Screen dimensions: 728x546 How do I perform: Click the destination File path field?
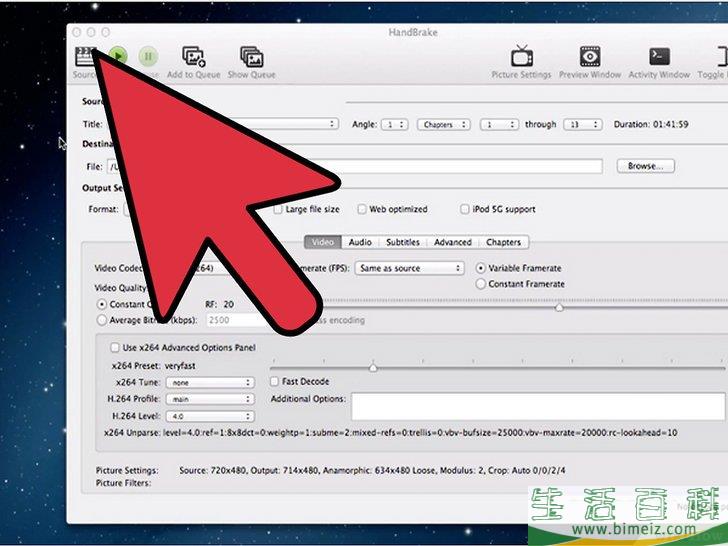355,166
